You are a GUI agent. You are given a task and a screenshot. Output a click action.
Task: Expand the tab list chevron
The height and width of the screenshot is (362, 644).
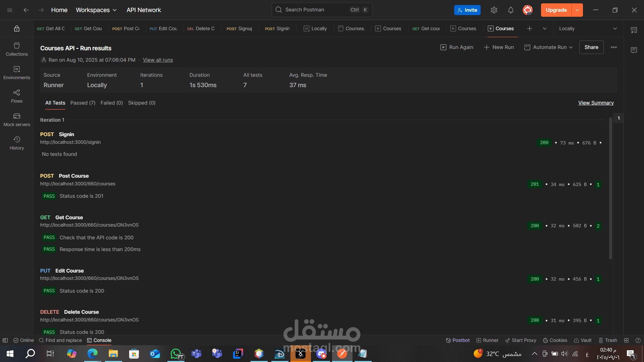[545, 28]
